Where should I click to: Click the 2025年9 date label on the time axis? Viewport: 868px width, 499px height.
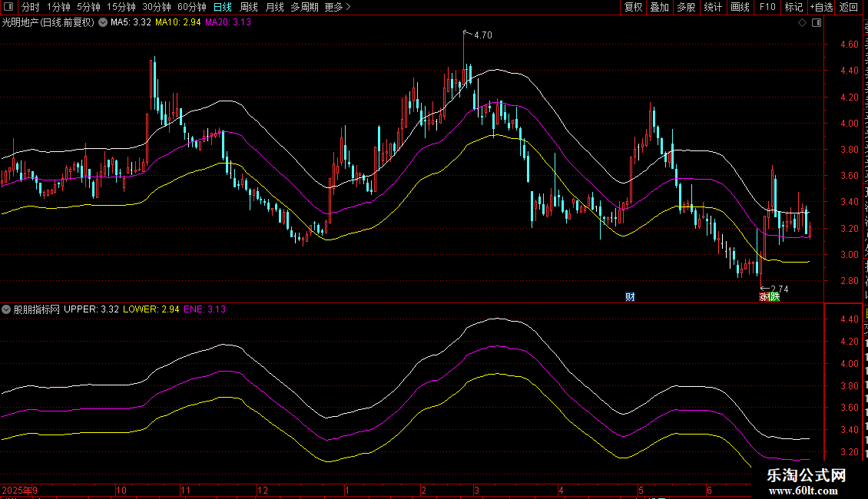click(x=20, y=490)
